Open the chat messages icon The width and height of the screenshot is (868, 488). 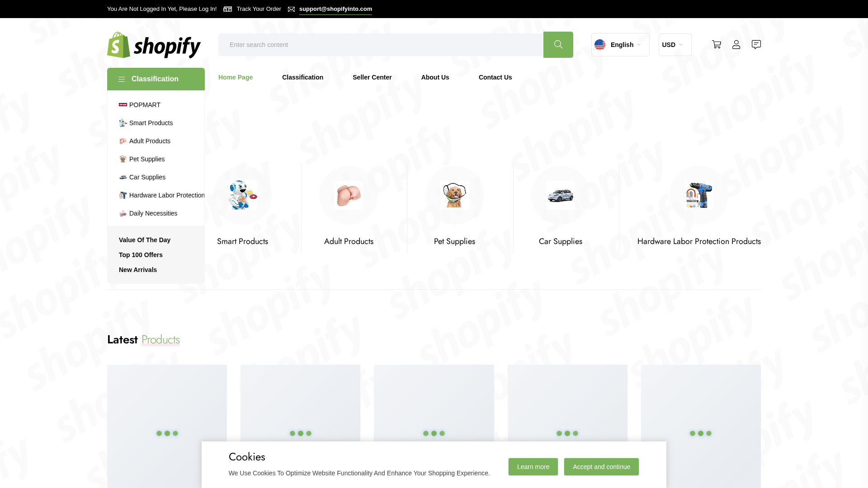pyautogui.click(x=756, y=44)
